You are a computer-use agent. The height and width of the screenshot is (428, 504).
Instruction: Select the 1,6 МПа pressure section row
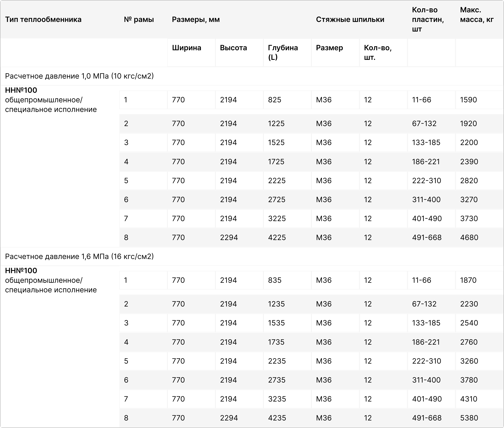(x=79, y=256)
